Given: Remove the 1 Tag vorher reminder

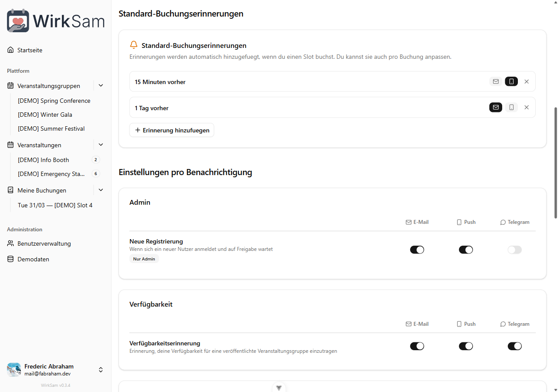Looking at the screenshot, I should pyautogui.click(x=527, y=107).
